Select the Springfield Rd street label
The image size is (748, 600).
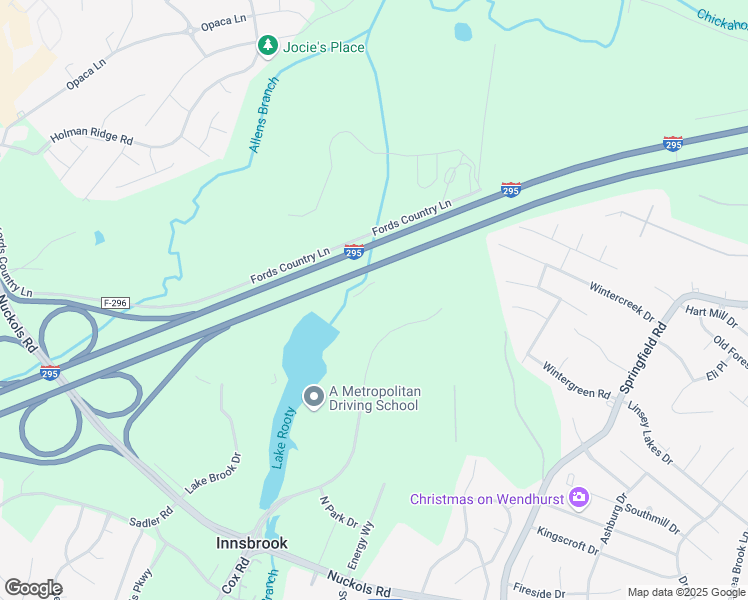[643, 358]
